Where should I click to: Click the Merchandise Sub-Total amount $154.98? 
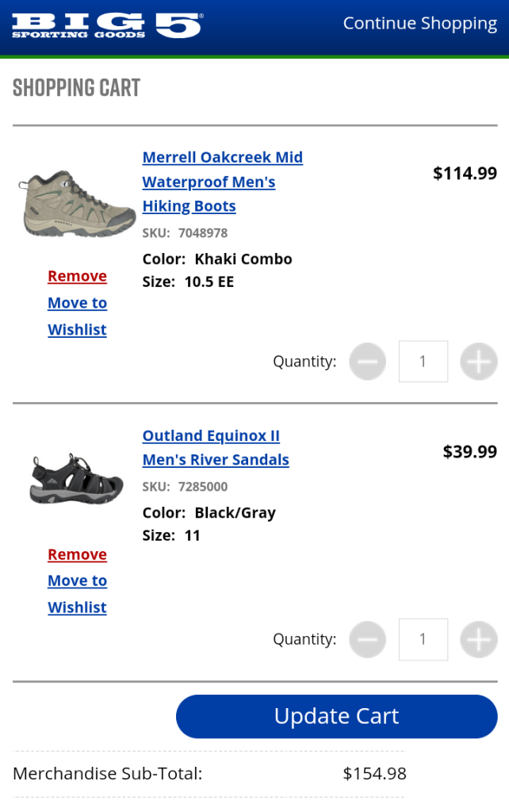click(374, 773)
